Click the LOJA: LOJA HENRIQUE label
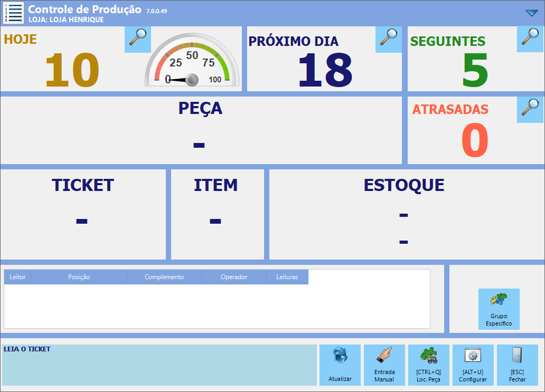545x392 pixels. click(66, 20)
